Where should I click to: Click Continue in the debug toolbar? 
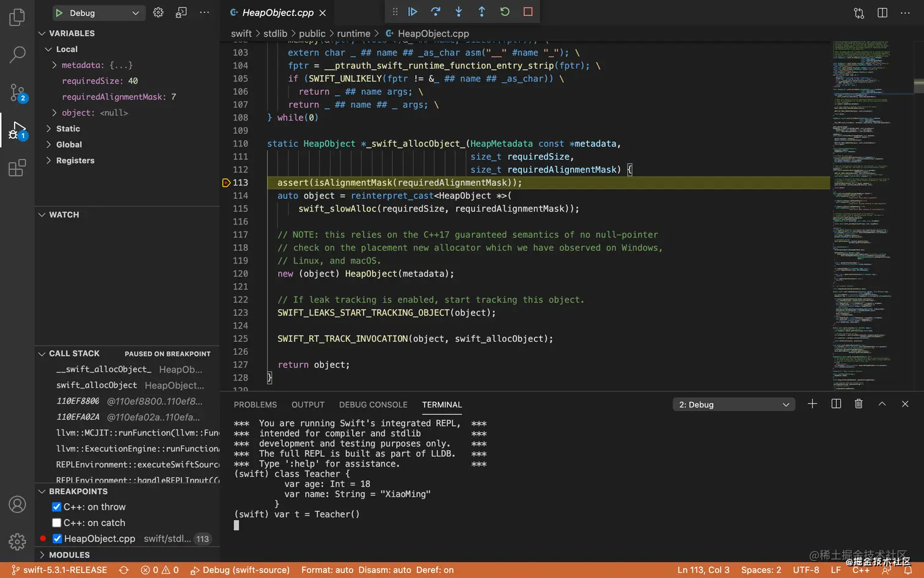(413, 12)
